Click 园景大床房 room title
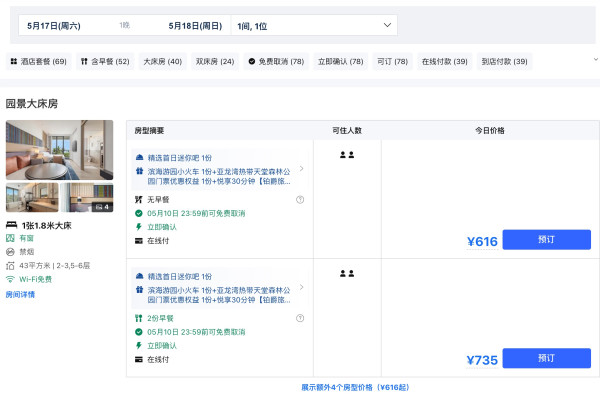The width and height of the screenshot is (600, 396). 32,104
